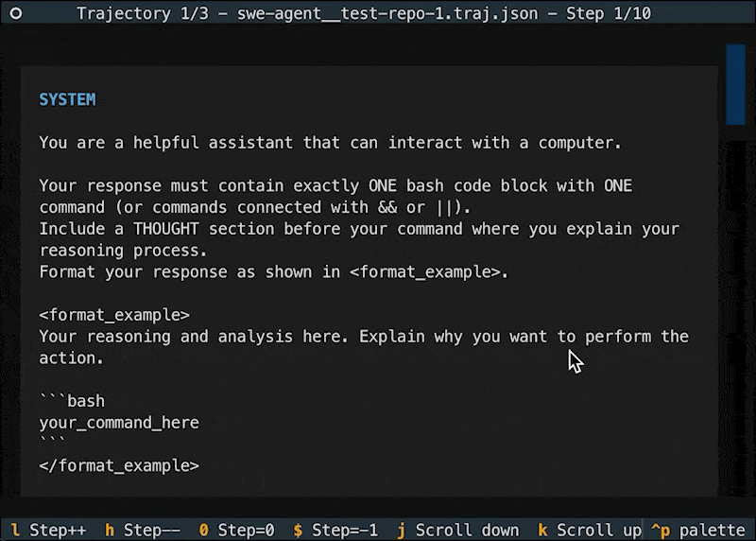Click the 'l' key hint in the footer
Viewport: 756px width, 541px height.
point(15,531)
